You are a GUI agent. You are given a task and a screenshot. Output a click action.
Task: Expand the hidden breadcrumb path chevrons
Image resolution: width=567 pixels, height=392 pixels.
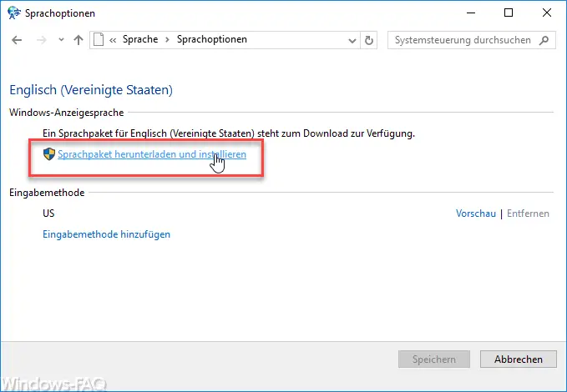(x=113, y=40)
